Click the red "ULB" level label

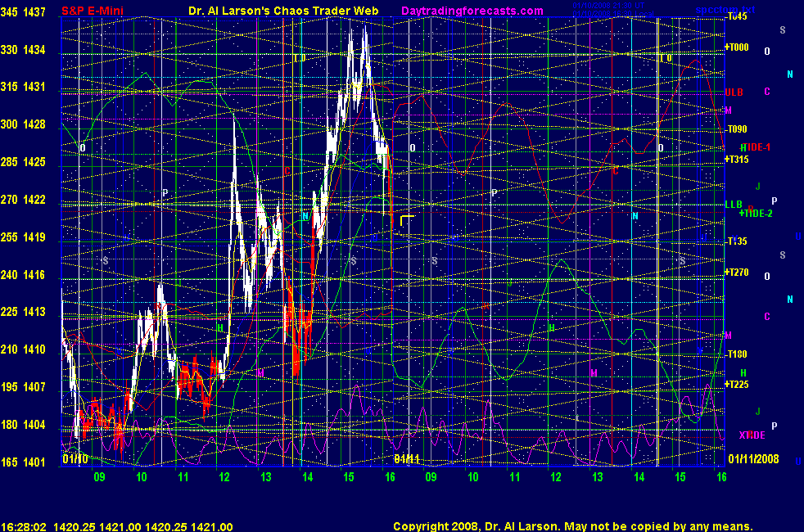click(734, 92)
